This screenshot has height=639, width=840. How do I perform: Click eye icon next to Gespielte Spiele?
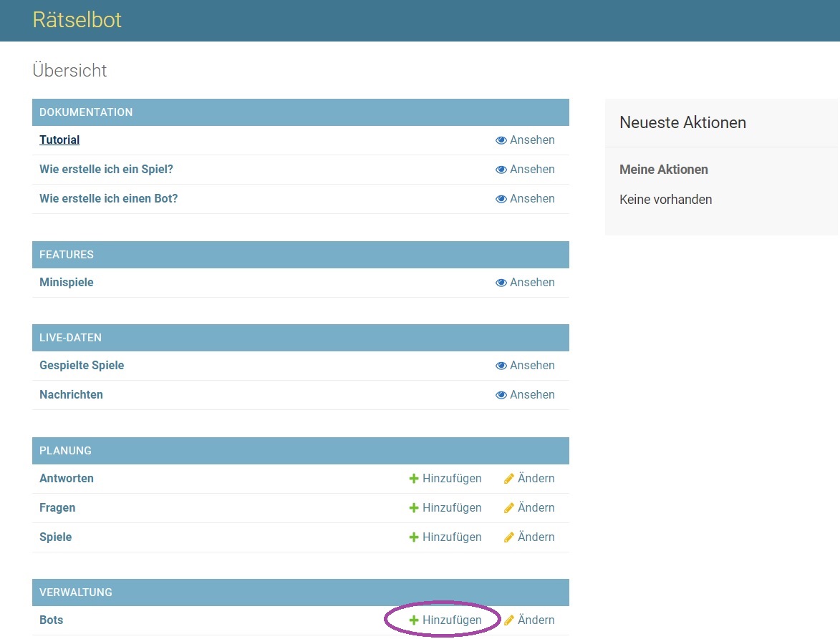click(x=501, y=366)
